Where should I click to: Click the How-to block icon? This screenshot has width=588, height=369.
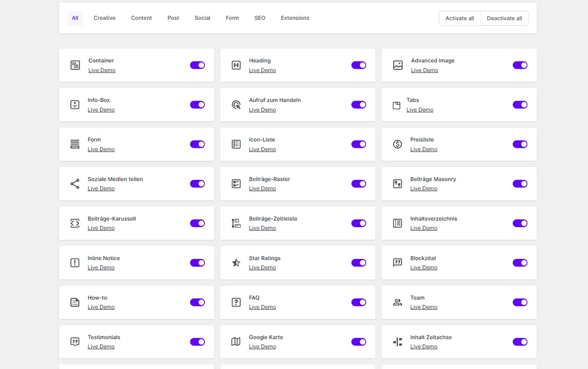coord(75,302)
